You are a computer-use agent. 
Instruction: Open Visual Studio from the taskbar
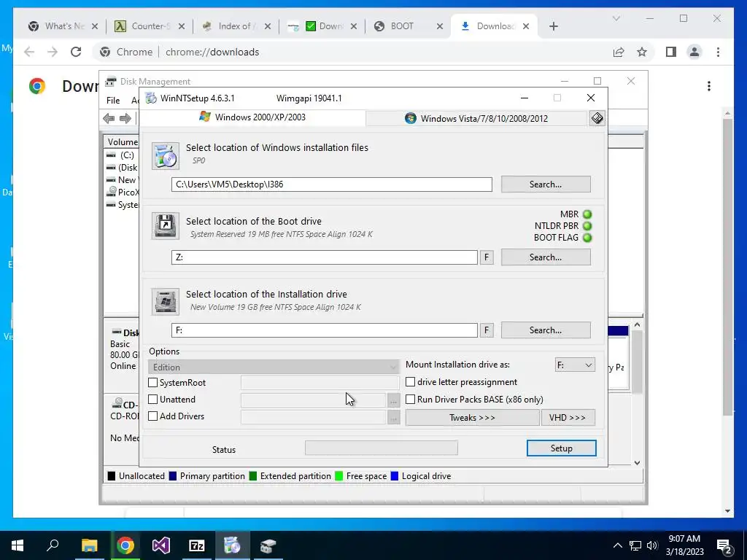[161, 545]
